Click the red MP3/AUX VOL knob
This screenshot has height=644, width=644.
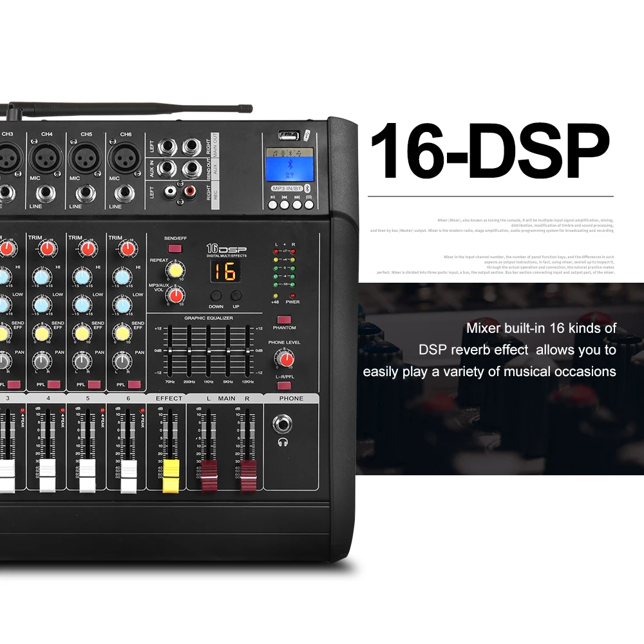(x=176, y=296)
